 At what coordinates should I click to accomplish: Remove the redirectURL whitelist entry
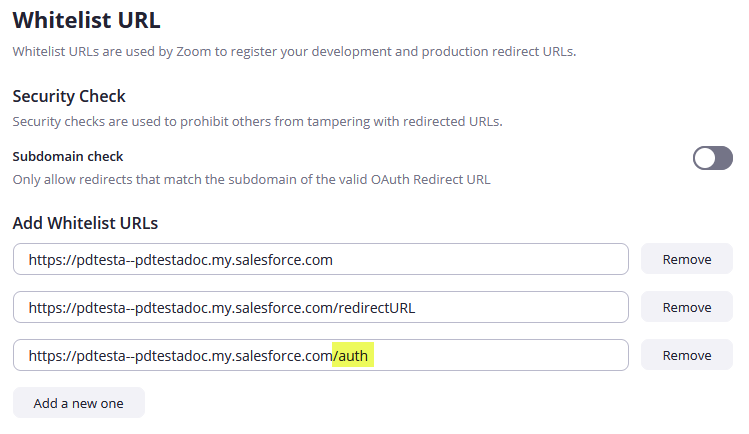tap(686, 307)
